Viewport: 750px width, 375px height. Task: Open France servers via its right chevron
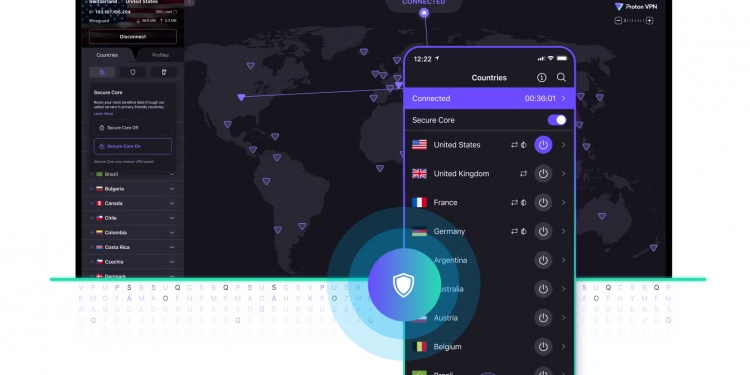click(x=563, y=202)
